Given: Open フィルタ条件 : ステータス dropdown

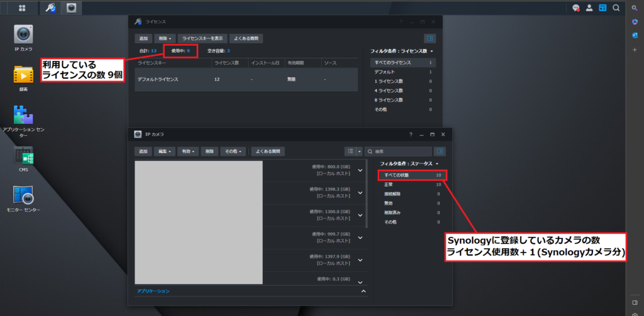Looking at the screenshot, I should [409, 163].
